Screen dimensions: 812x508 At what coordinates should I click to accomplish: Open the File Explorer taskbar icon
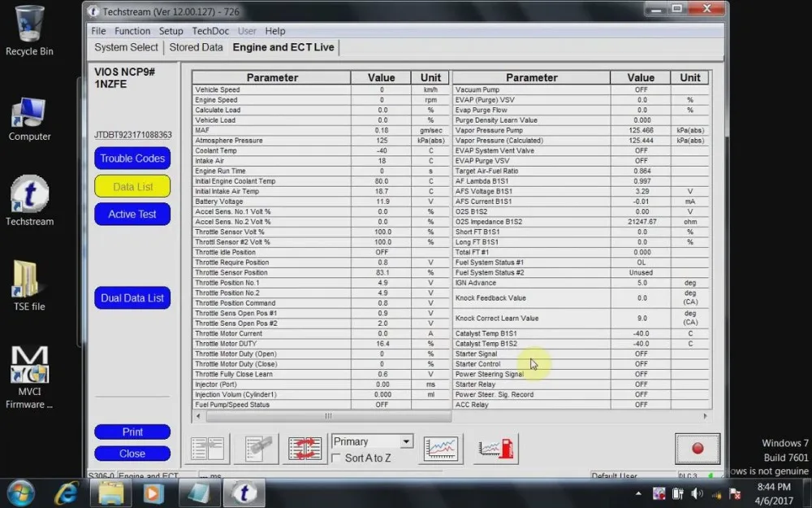(x=110, y=493)
